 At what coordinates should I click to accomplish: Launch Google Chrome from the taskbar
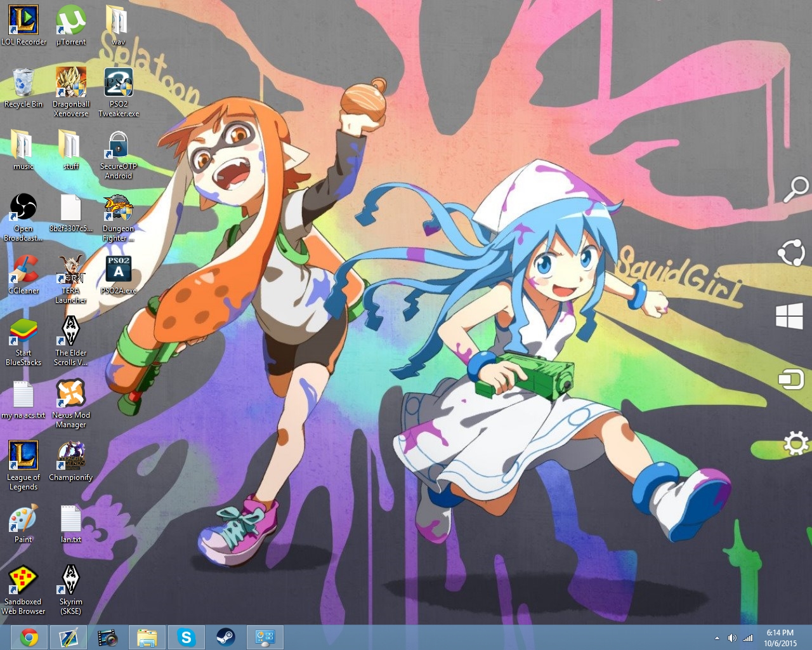click(29, 637)
